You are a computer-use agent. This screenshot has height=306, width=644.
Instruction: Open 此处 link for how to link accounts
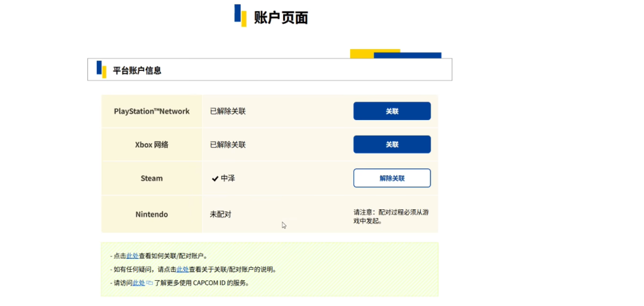[132, 256]
